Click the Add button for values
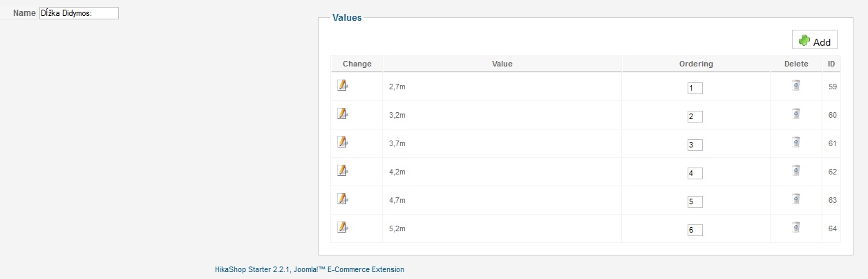Viewport: 868px width, 279px height. 815,41
